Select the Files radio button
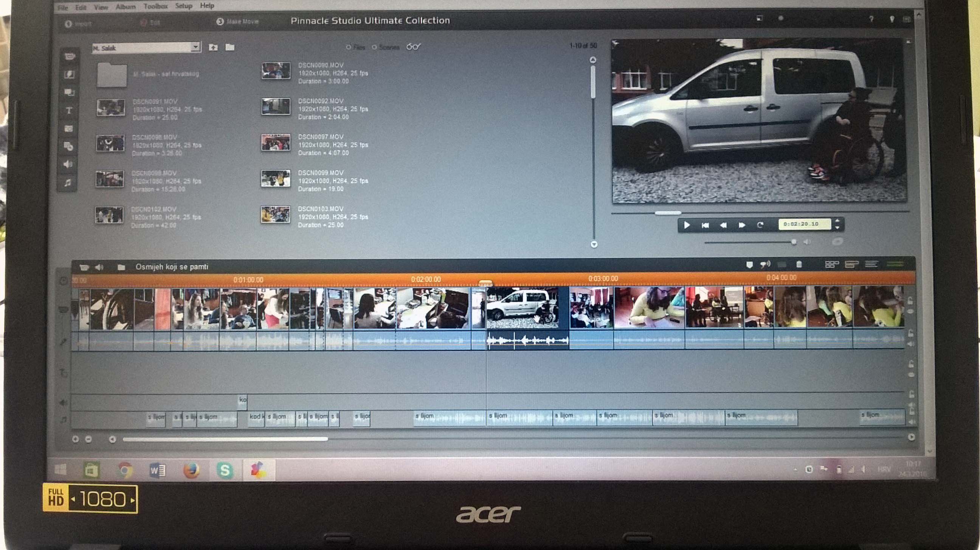 [x=349, y=48]
